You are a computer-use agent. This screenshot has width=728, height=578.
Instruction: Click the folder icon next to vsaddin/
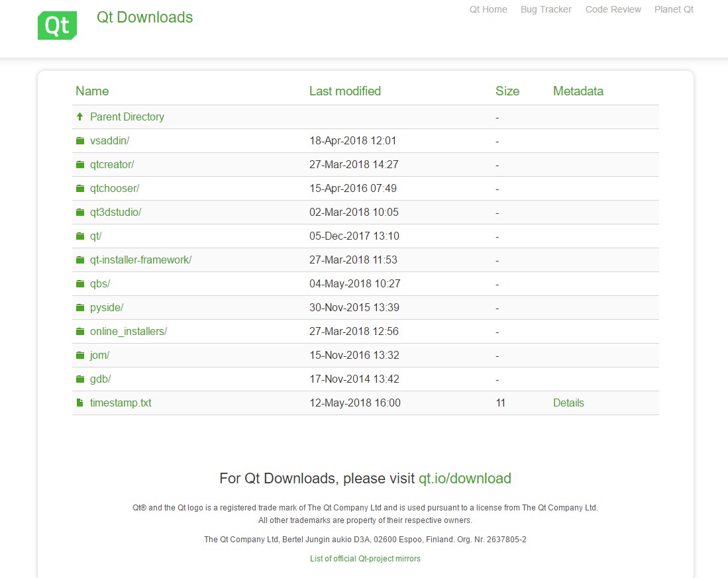[x=80, y=140]
